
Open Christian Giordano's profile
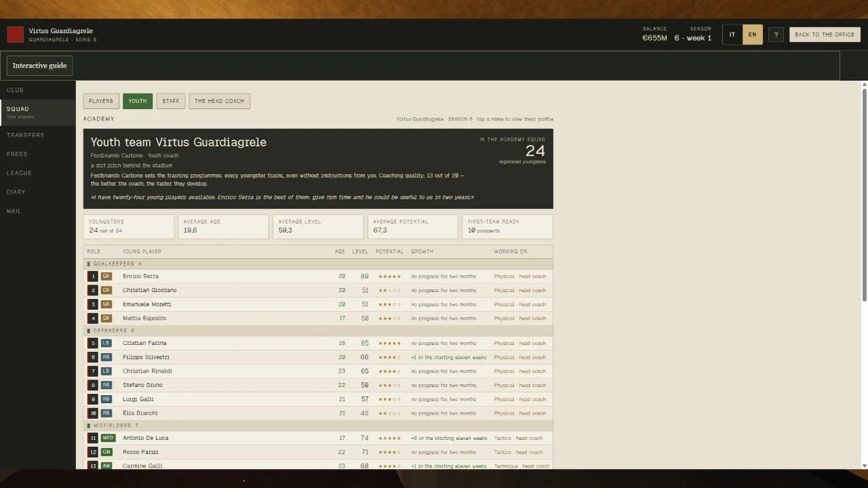149,290
